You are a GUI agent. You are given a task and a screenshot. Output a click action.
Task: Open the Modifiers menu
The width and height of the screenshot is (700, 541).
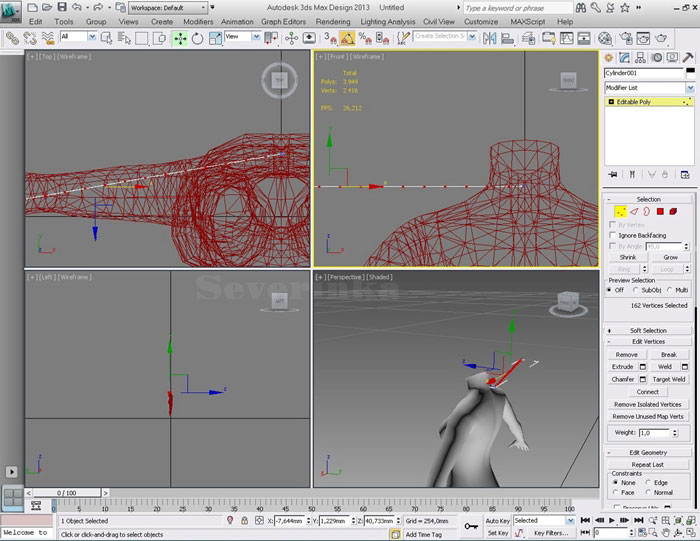[198, 21]
